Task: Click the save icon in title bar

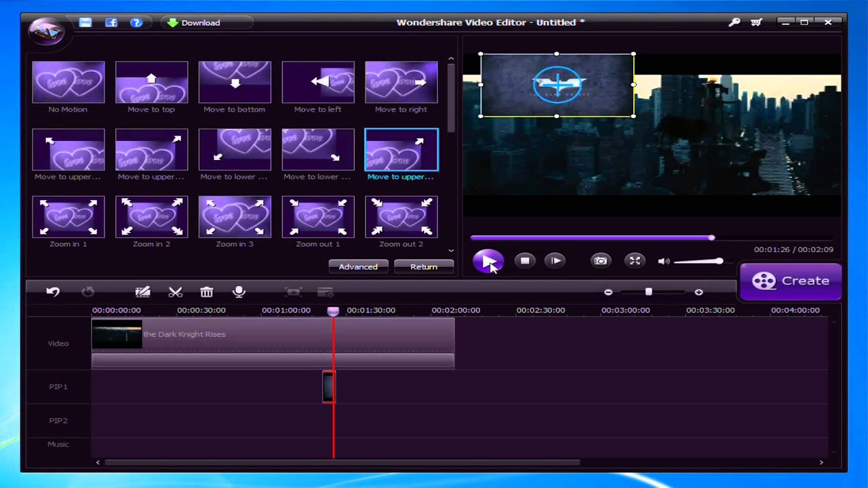Action: 85,22
